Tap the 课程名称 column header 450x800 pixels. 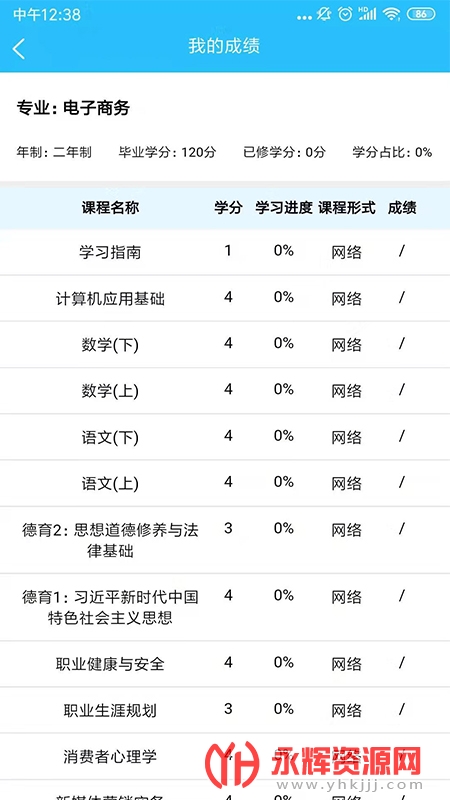pyautogui.click(x=110, y=208)
